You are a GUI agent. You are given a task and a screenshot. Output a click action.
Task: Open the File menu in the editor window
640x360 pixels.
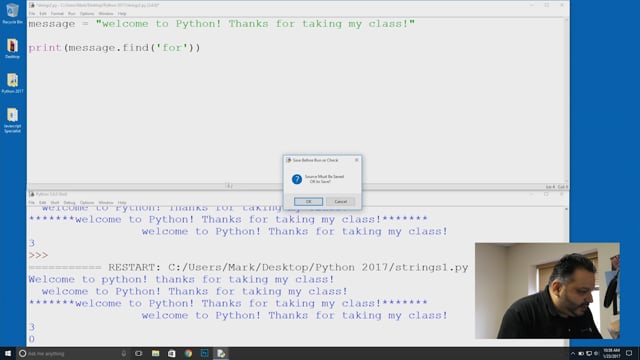32,13
